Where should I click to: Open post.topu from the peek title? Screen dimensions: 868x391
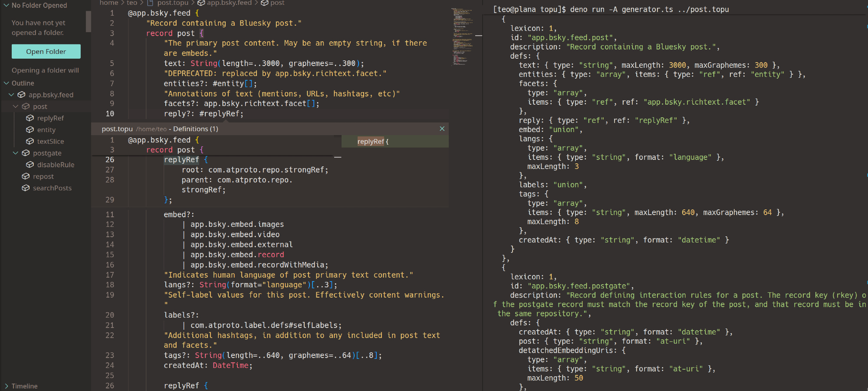point(117,129)
